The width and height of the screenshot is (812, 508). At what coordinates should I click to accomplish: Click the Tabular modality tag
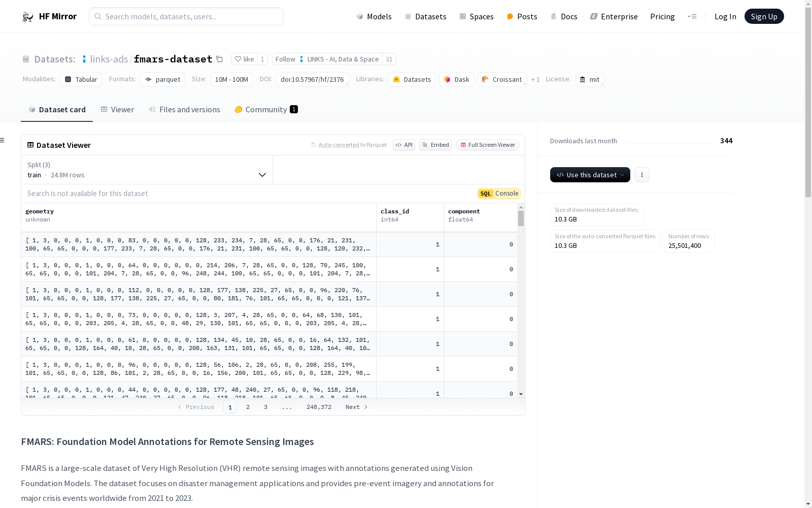point(81,79)
